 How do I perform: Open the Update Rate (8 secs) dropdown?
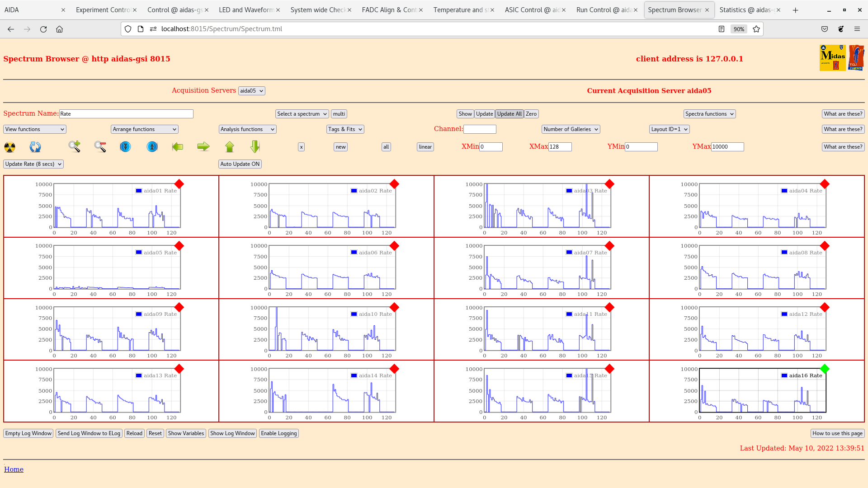(x=33, y=164)
